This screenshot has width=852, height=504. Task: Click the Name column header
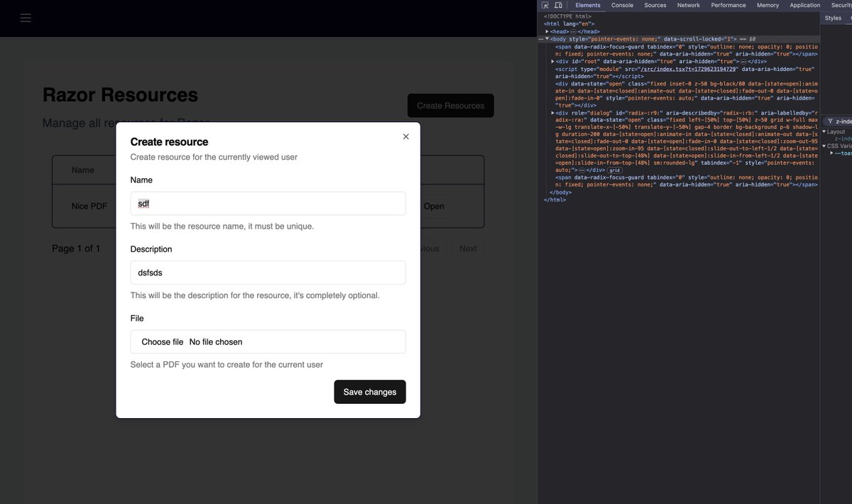pos(83,170)
